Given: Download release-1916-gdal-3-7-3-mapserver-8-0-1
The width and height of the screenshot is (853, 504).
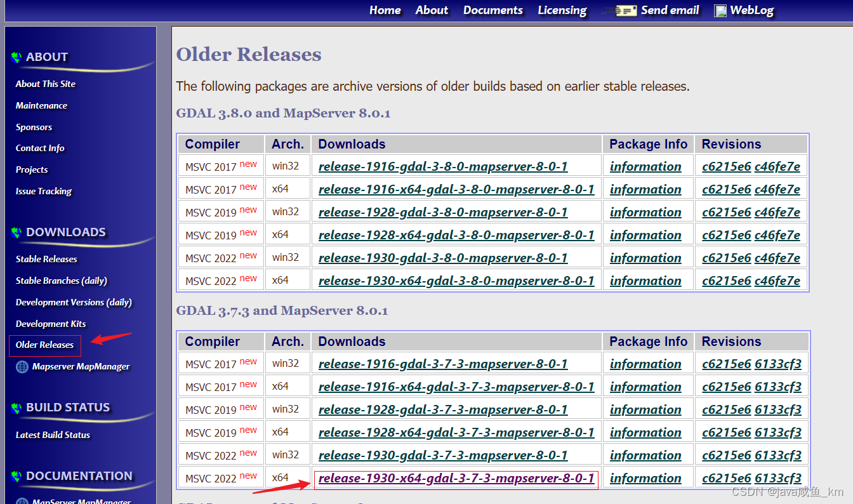Looking at the screenshot, I should point(443,364).
